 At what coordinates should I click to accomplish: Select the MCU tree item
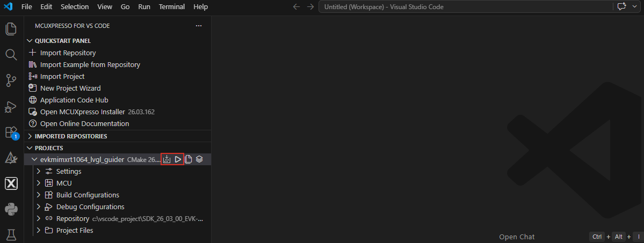[x=64, y=183]
